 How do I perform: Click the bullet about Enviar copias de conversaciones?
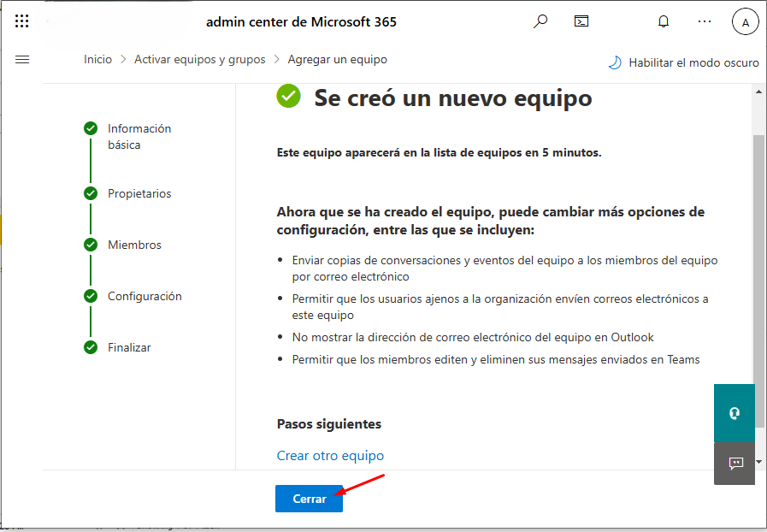[x=504, y=269]
